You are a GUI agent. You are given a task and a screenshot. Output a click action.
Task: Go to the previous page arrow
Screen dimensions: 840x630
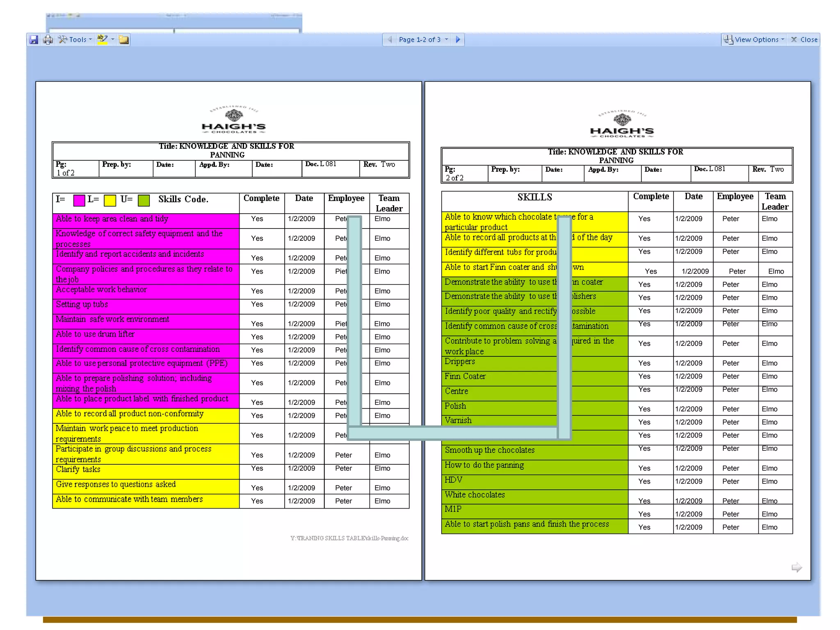coord(390,39)
